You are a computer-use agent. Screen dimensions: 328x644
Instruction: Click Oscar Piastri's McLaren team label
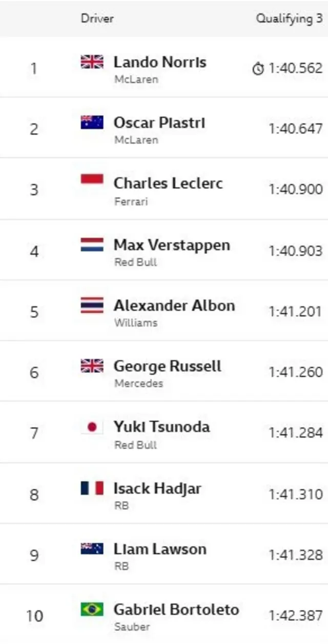point(136,140)
